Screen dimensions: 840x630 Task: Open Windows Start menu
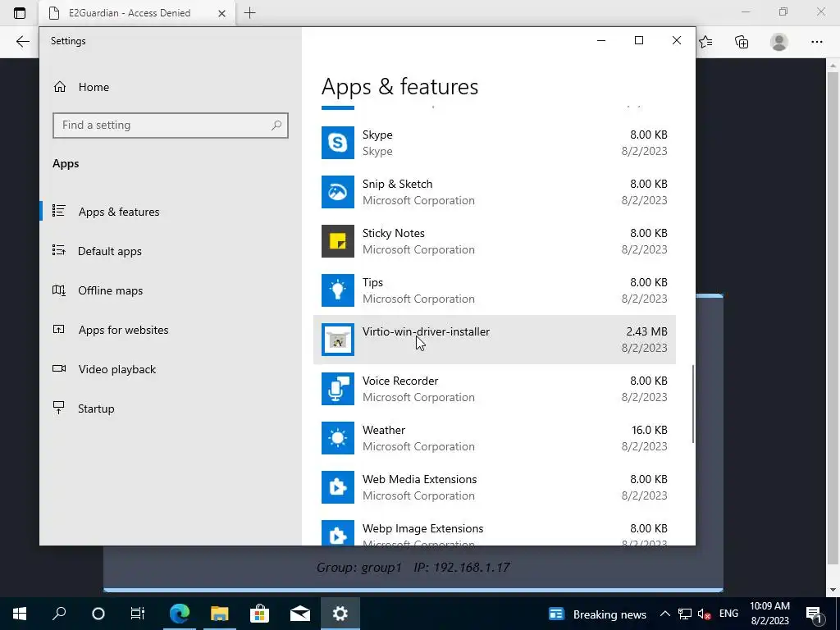(20, 614)
